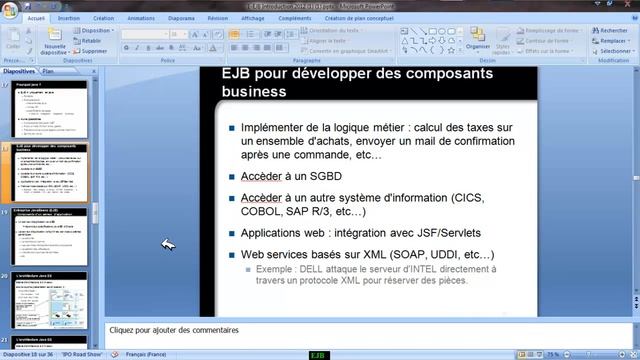640x360 pixels.
Task: Click the center align paragraph icon
Action: click(245, 48)
